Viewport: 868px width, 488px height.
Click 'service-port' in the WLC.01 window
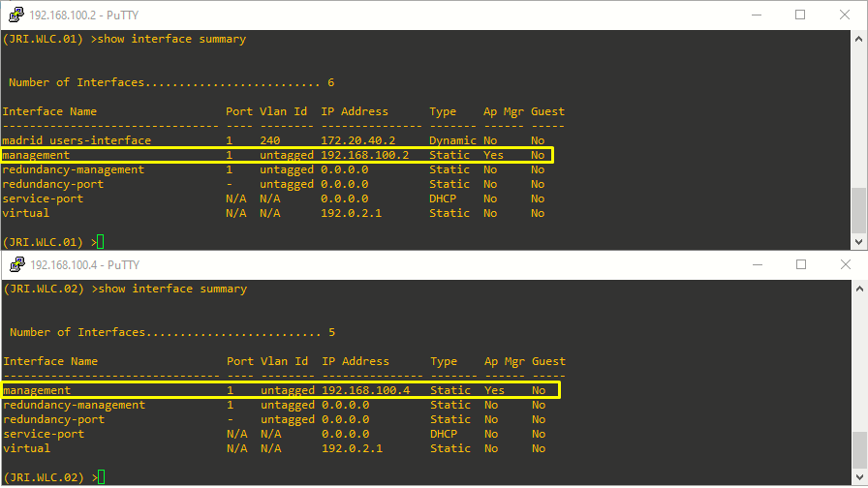(43, 198)
